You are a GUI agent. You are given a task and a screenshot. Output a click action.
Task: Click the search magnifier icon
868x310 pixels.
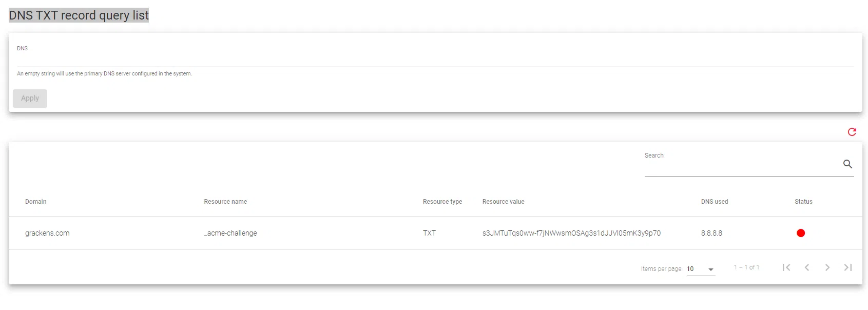pyautogui.click(x=847, y=164)
